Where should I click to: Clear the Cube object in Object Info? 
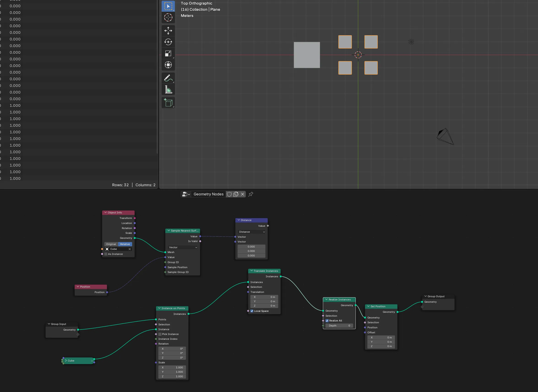click(x=130, y=249)
